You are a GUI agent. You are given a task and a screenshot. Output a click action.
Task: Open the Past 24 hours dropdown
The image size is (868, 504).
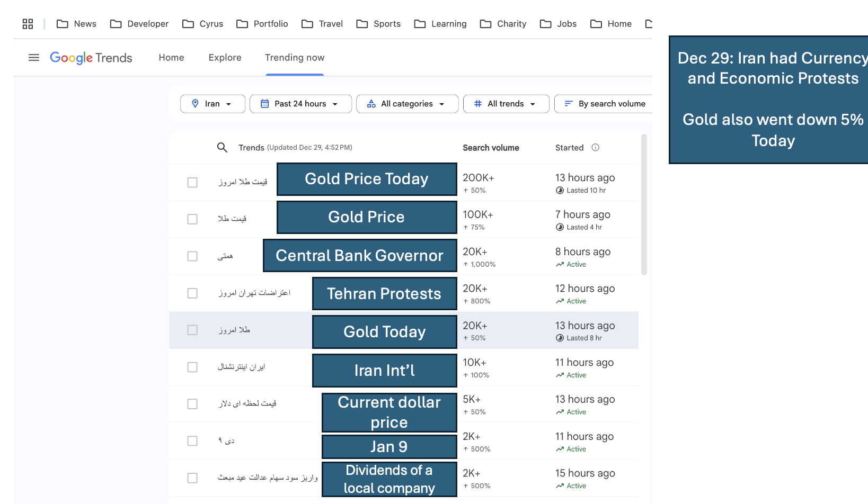[300, 104]
